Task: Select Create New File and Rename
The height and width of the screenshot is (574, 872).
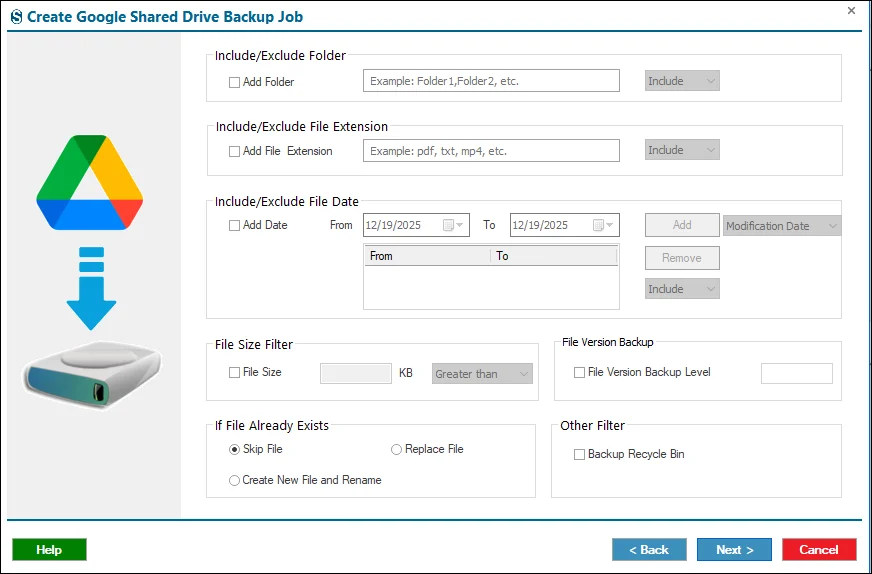Action: tap(234, 481)
